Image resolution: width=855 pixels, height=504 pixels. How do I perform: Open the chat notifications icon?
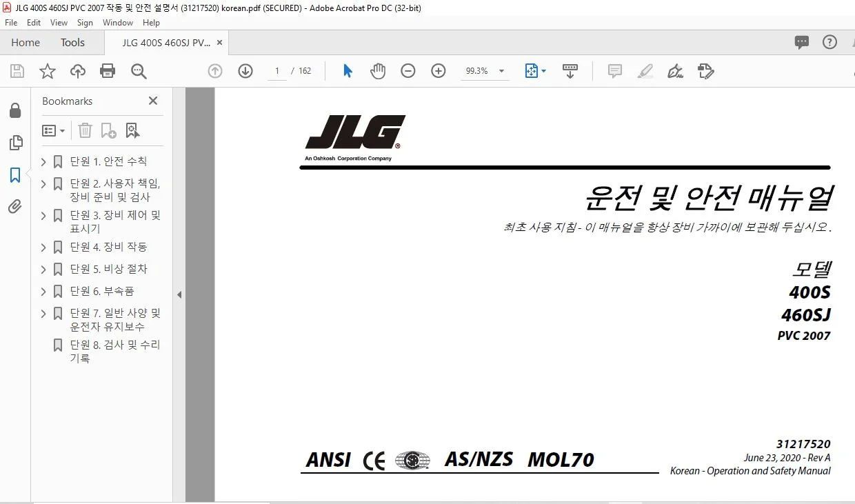pos(802,42)
